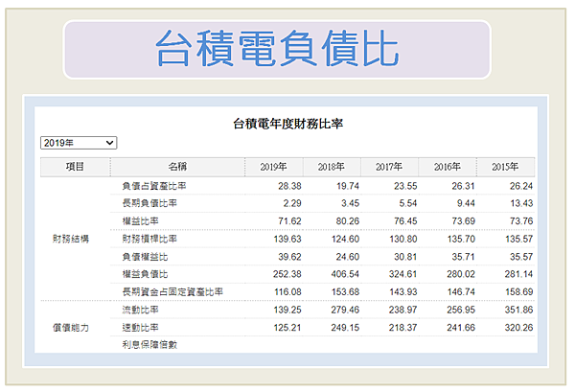Click the 139.25 current ratio value
Screen dimensions: 575x392
pos(287,310)
